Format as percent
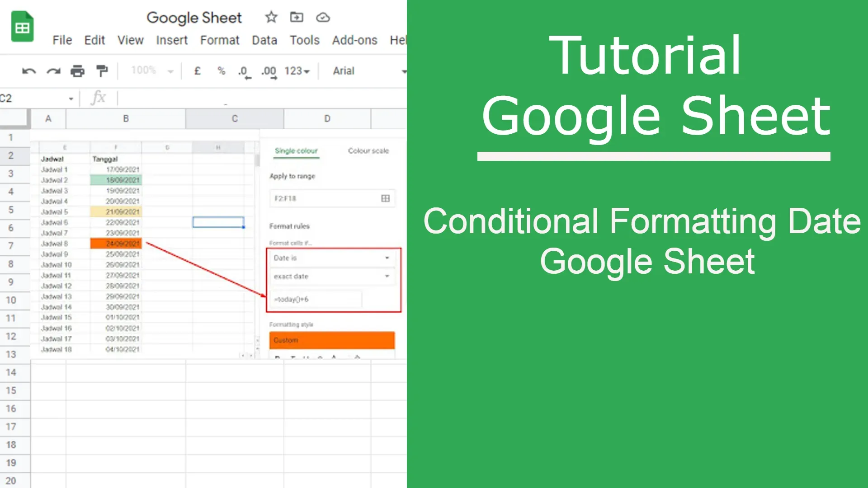The width and height of the screenshot is (868, 488). coord(221,71)
